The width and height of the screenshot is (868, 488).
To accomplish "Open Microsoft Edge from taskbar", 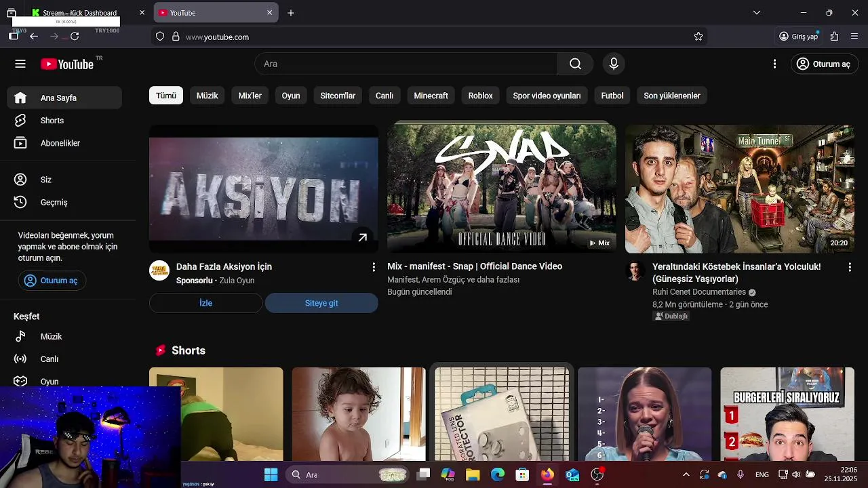I will tap(498, 474).
